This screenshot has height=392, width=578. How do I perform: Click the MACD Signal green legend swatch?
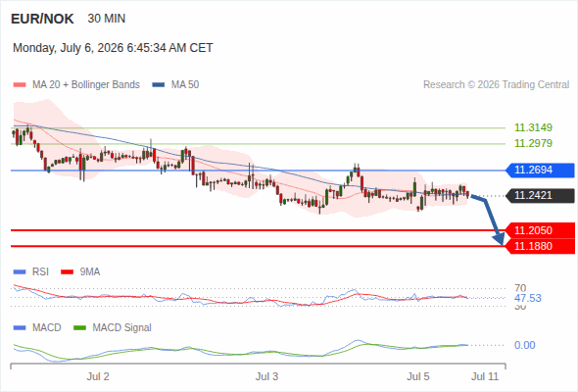[79, 328]
